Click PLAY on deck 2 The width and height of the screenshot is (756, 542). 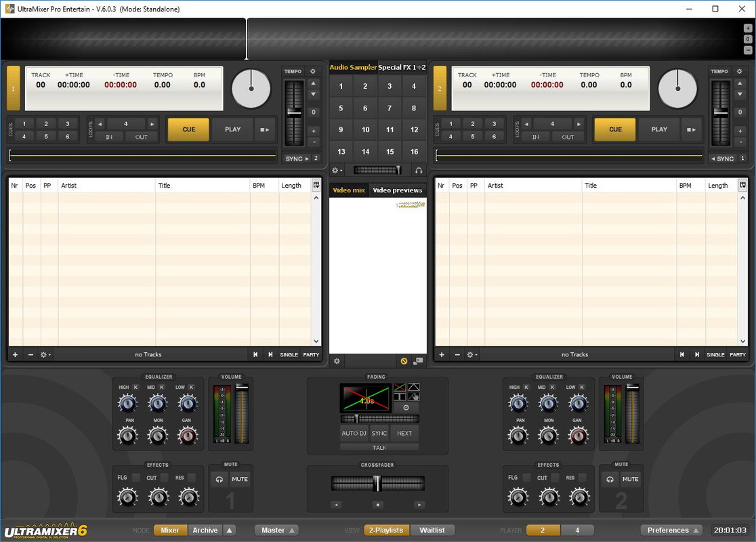coord(659,129)
